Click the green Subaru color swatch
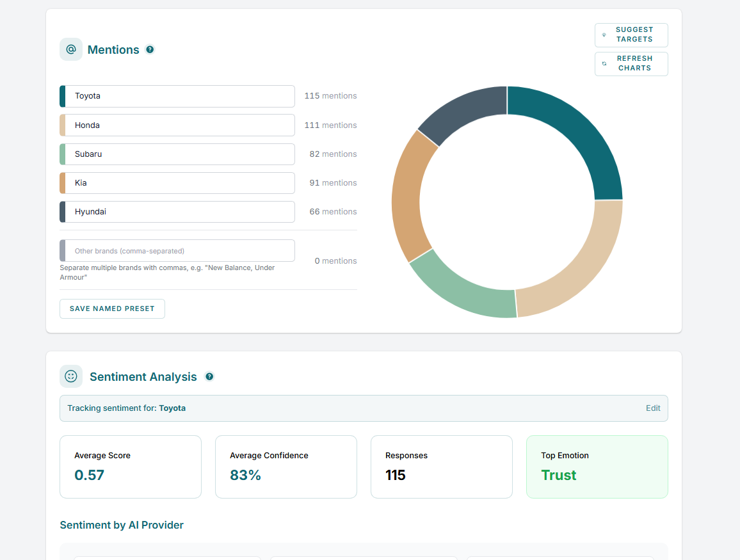The height and width of the screenshot is (560, 740). 62,154
